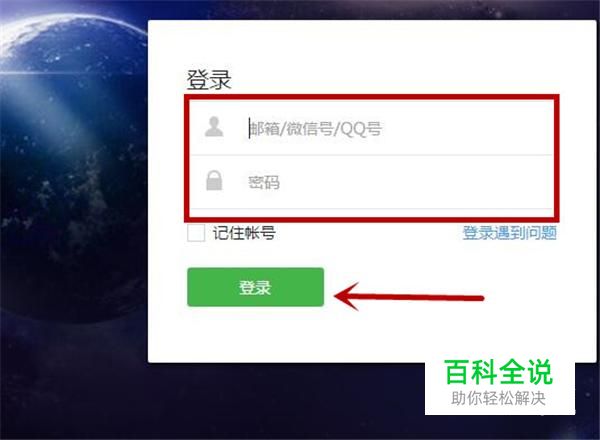This screenshot has width=600, height=440.
Task: Click the user silhouette icon
Action: [x=214, y=127]
